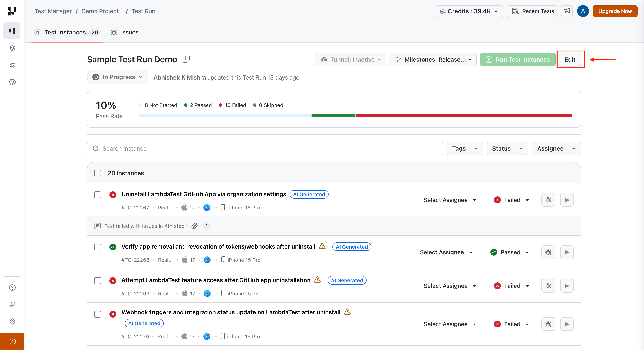Click the attachment paperclip icon
Screen dimensions: 644x350
194,226
